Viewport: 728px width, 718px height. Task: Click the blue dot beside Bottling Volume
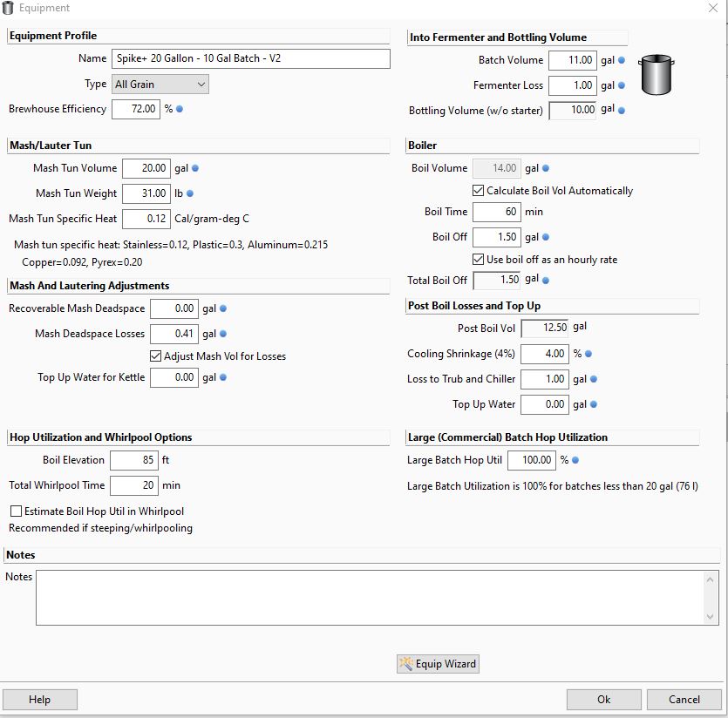622,111
